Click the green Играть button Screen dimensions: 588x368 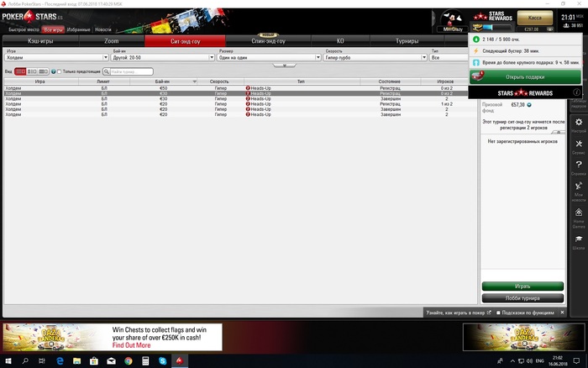(x=522, y=287)
